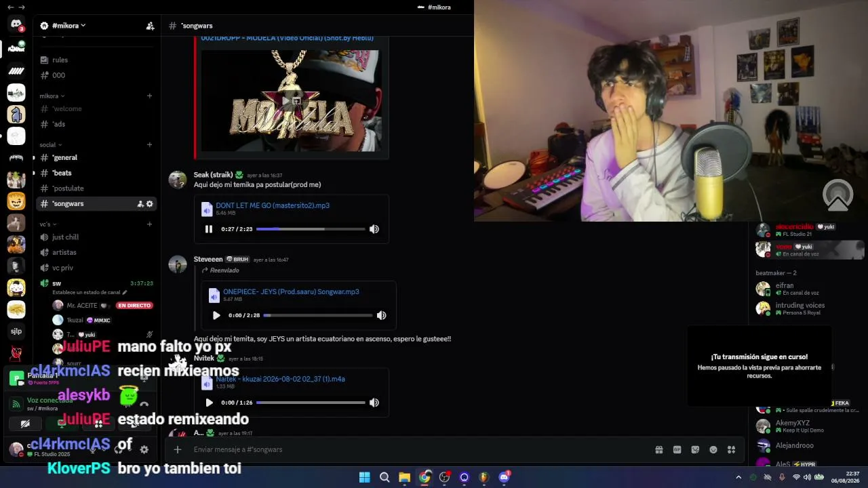Create a channel in the vc's category
The height and width of the screenshot is (488, 868).
pyautogui.click(x=149, y=224)
